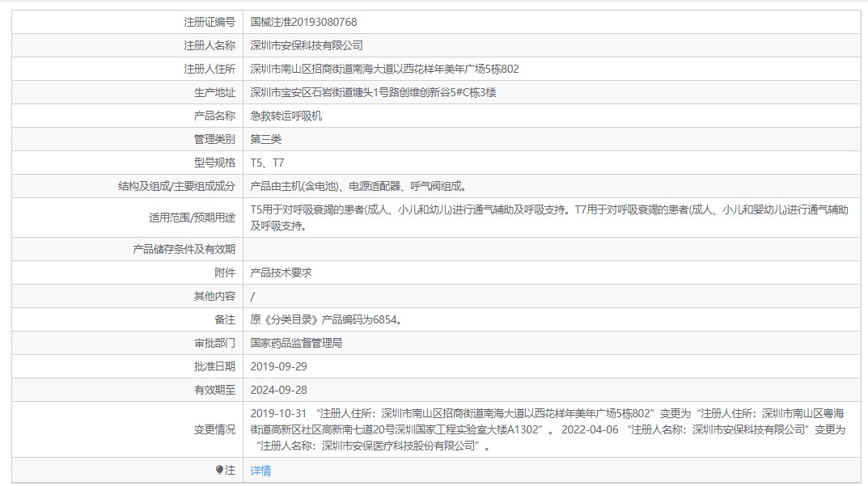Click the label 注册人名称

pyautogui.click(x=210, y=45)
